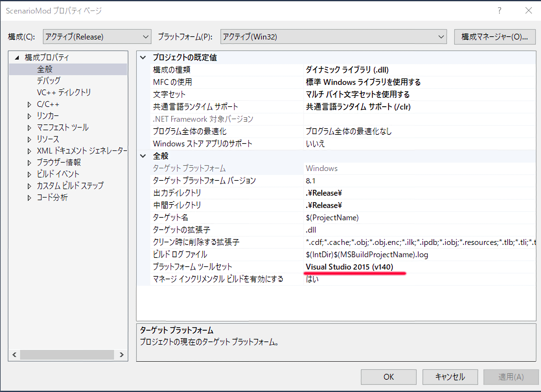This screenshot has width=541, height=392.
Task: Click the help question mark icon
Action: 500,11
